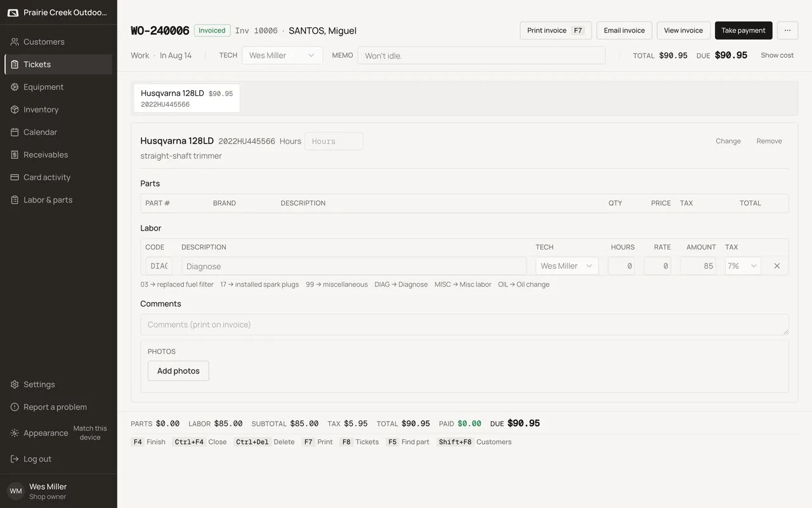Open Receivables page

click(x=58, y=154)
